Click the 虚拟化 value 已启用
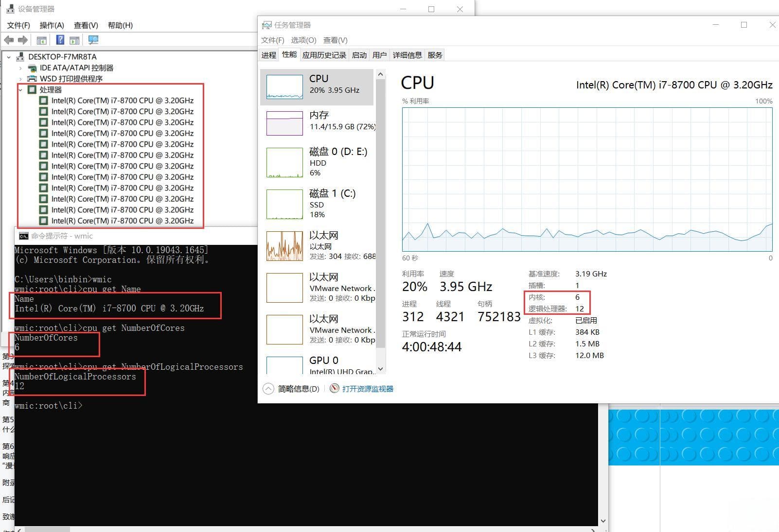 click(586, 320)
